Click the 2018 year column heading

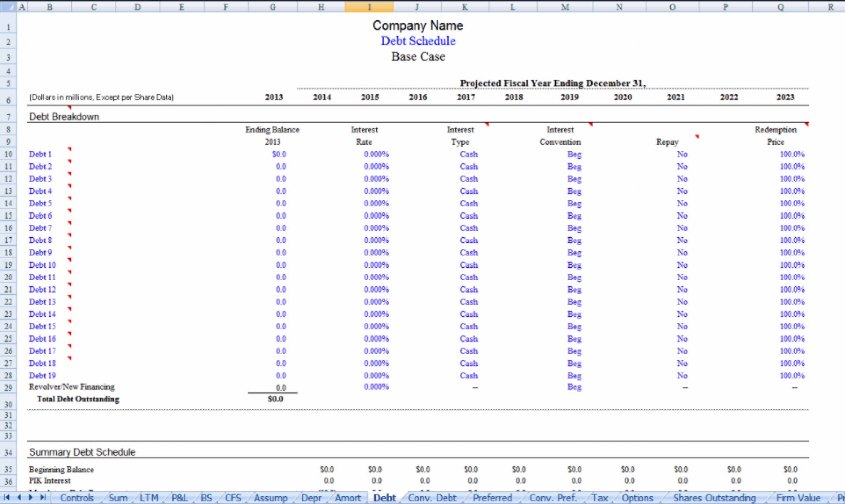pyautogui.click(x=514, y=97)
